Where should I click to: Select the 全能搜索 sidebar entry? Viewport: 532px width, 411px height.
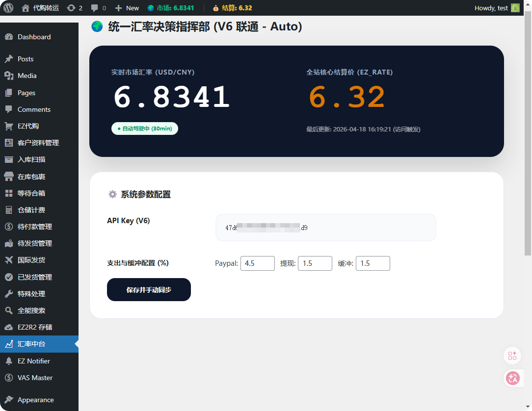[31, 310]
